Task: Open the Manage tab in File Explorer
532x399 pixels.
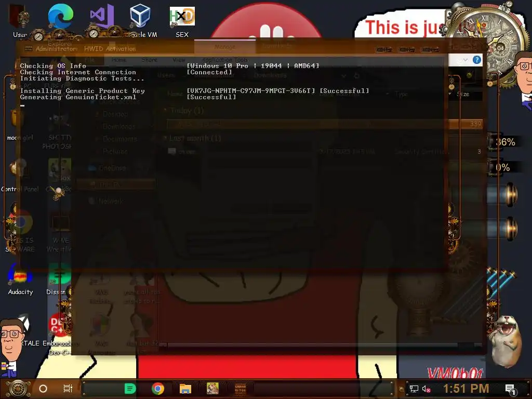Action: click(x=224, y=47)
